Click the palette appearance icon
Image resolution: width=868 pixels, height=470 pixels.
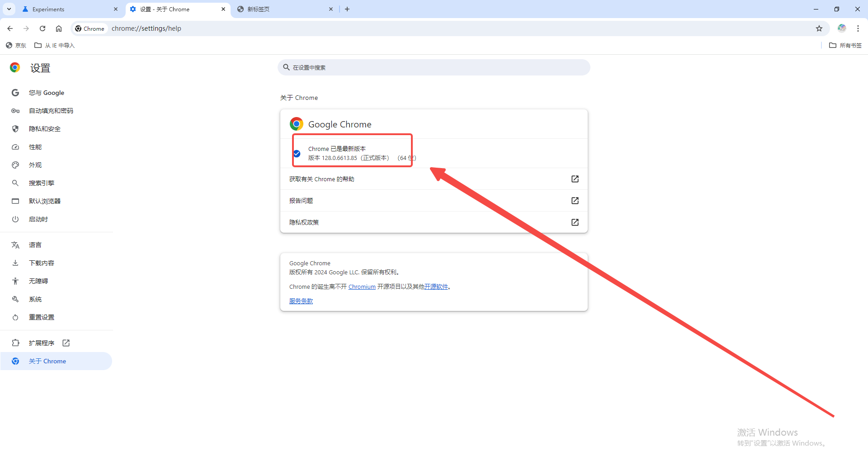pos(15,165)
